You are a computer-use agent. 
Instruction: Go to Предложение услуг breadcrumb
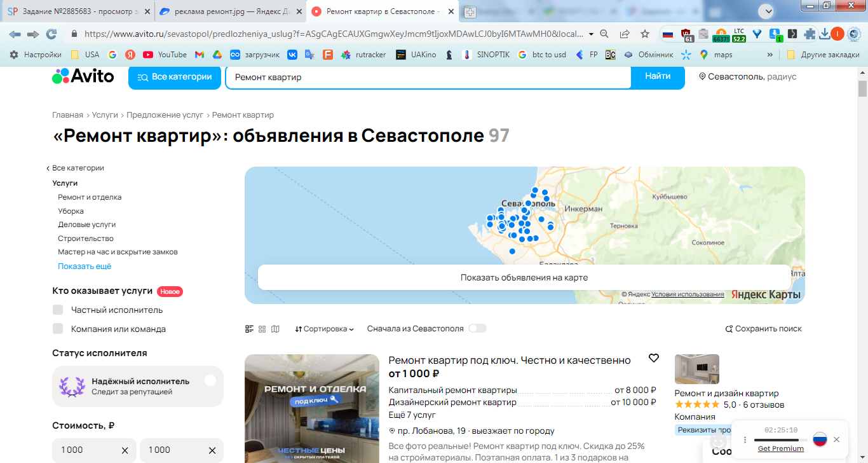165,115
